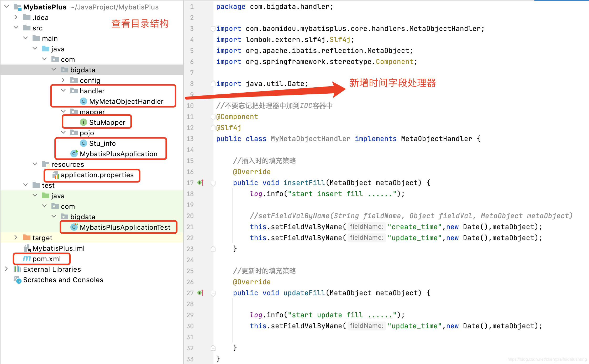This screenshot has height=364, width=589.
Task: Click the StuMapper interface icon
Action: tap(83, 122)
